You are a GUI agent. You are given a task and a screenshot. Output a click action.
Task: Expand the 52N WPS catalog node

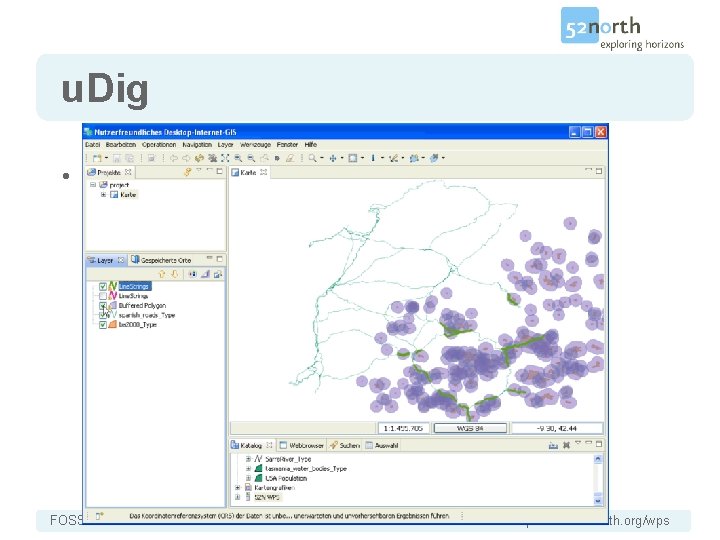coord(237,497)
